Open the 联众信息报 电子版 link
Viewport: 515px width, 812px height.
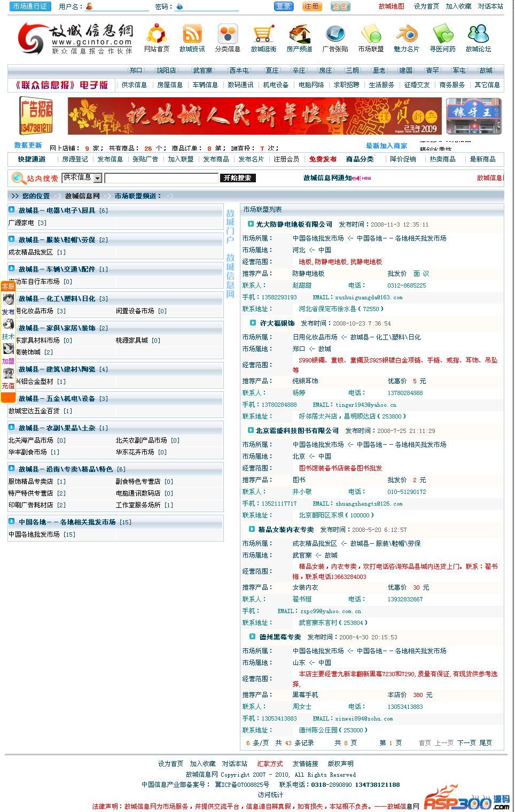coord(61,84)
